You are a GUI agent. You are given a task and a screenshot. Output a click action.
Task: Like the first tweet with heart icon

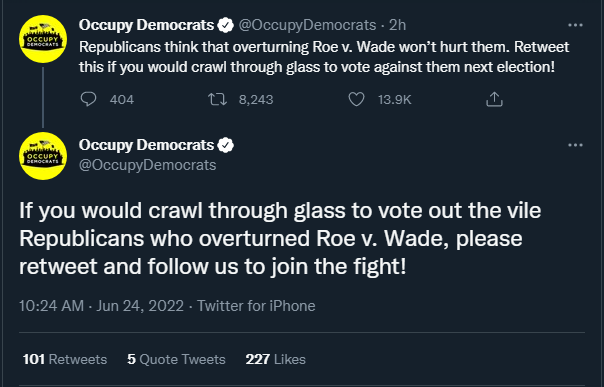point(356,99)
